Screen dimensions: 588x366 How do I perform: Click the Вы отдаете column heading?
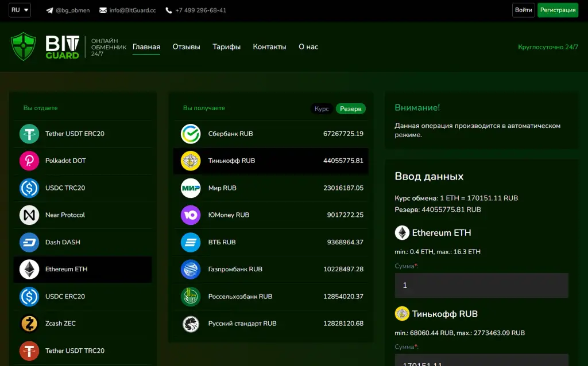tap(41, 108)
